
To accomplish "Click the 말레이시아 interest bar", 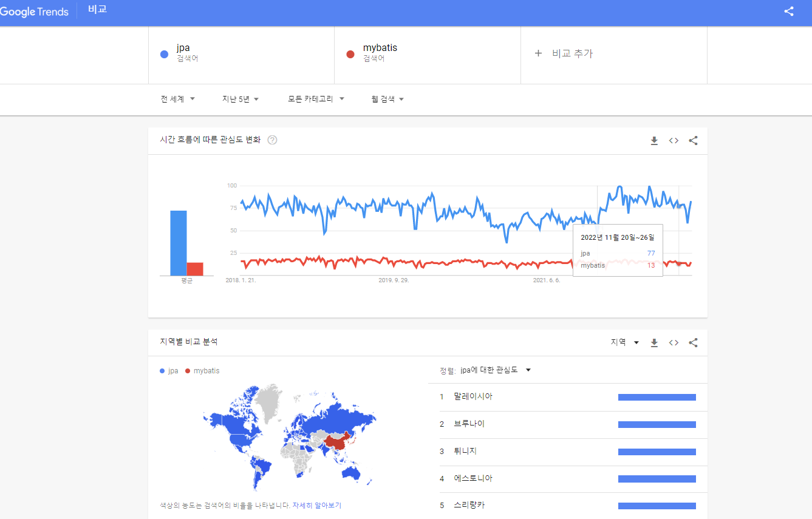I will point(657,397).
